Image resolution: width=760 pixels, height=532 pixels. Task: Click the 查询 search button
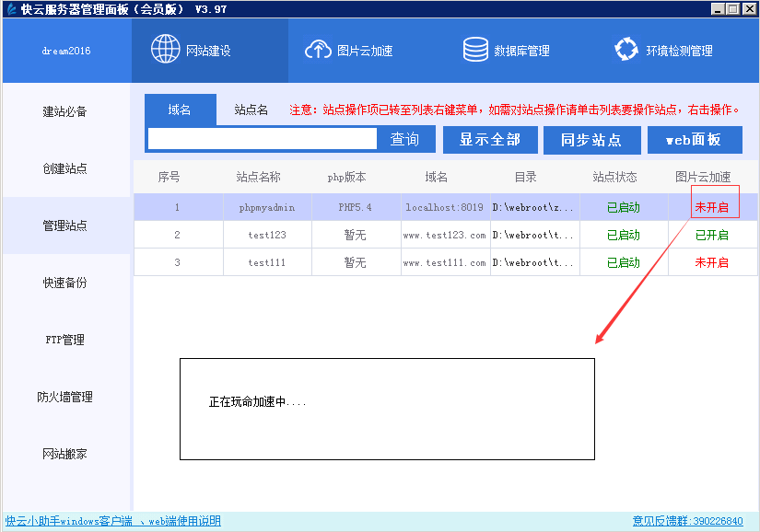(x=405, y=139)
